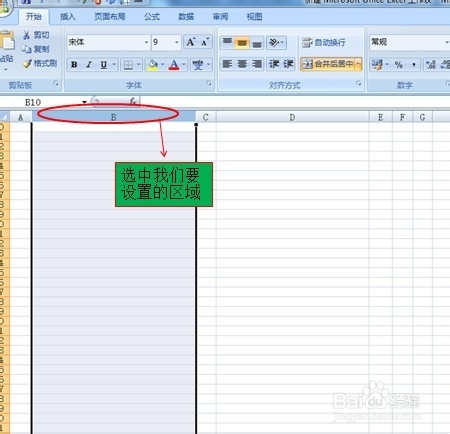
Task: Select column B header
Action: (113, 117)
